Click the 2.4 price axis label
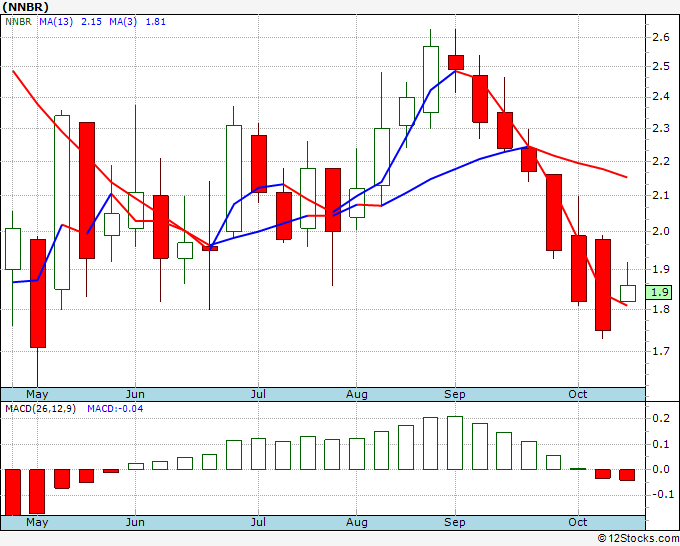This screenshot has width=680, height=546. click(x=661, y=97)
